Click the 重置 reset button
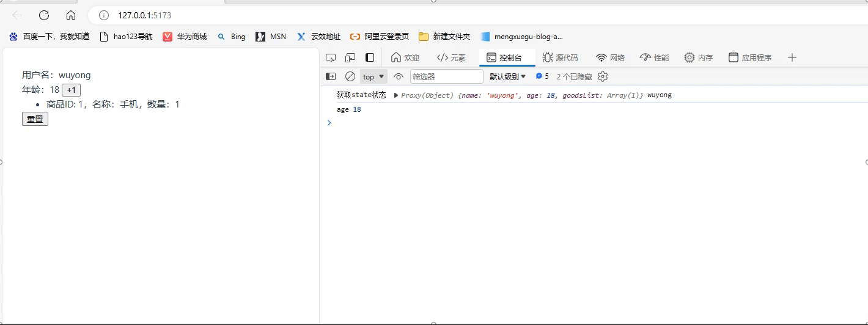Image resolution: width=868 pixels, height=325 pixels. pyautogui.click(x=35, y=119)
